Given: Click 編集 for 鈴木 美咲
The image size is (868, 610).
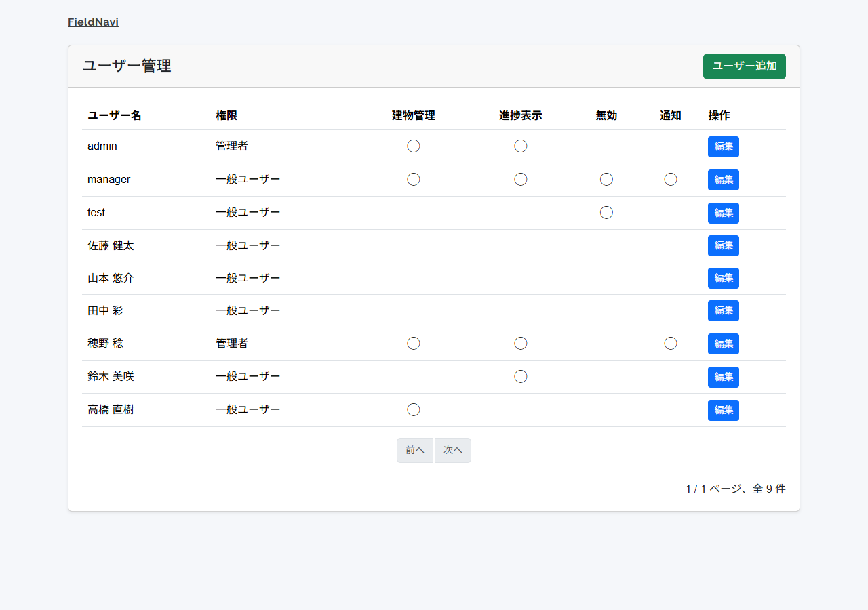Looking at the screenshot, I should (x=724, y=377).
